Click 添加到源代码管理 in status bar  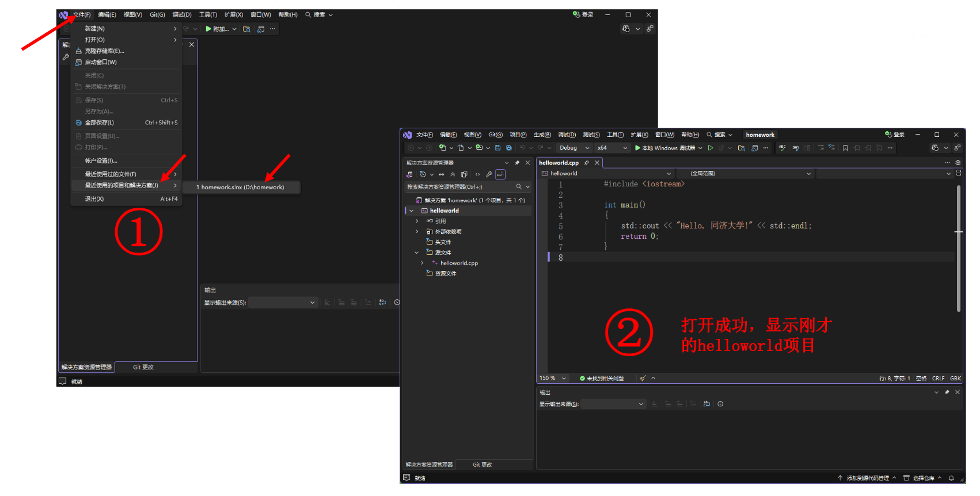[867, 478]
